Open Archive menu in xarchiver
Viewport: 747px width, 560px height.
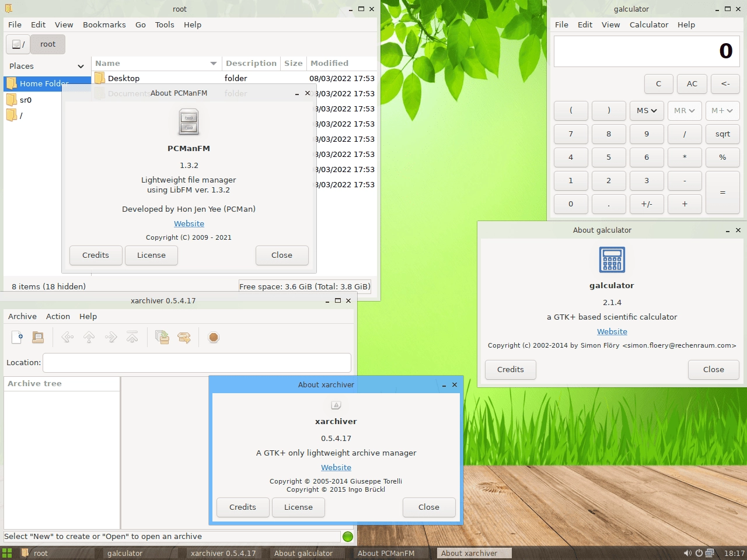[22, 316]
